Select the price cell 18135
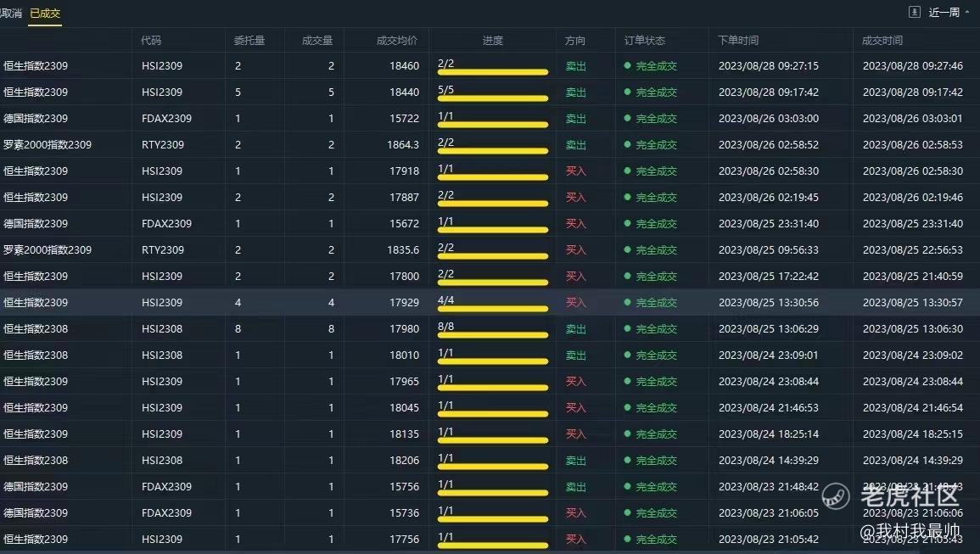This screenshot has height=554, width=980. [404, 434]
